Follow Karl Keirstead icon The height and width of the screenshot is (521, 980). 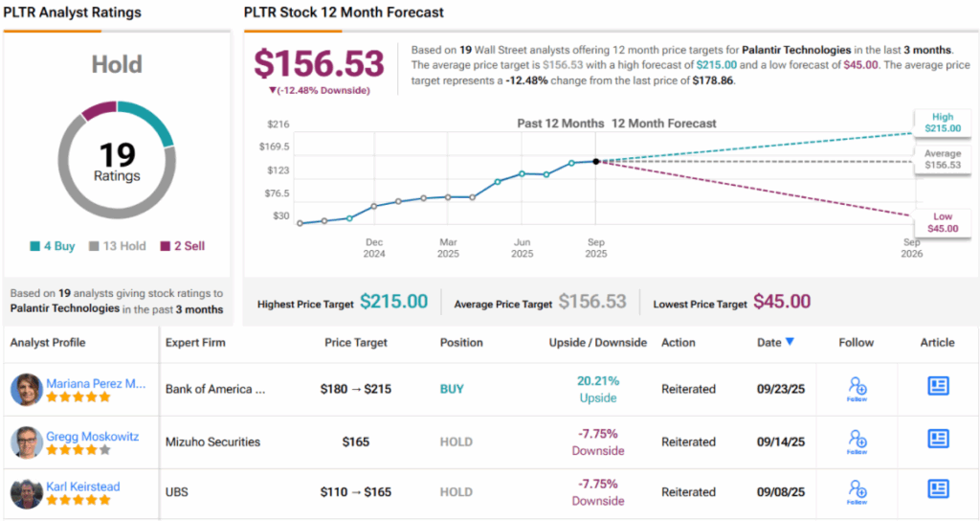pyautogui.click(x=857, y=491)
